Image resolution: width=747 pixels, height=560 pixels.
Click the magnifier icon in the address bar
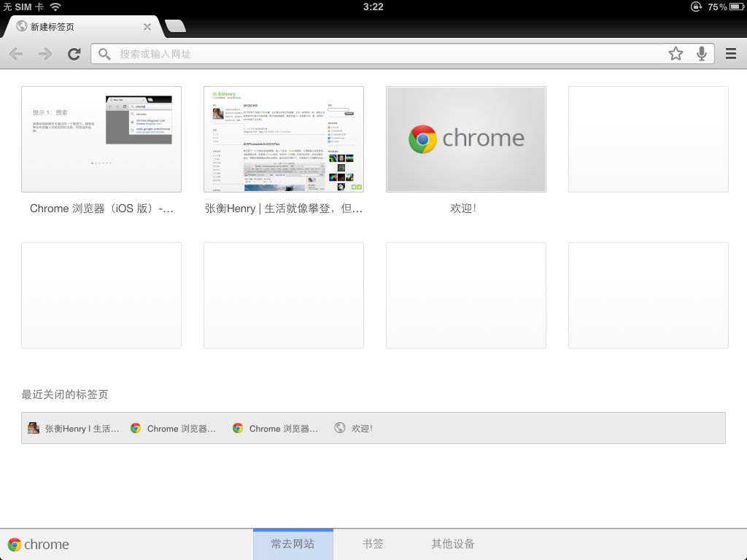coord(104,53)
